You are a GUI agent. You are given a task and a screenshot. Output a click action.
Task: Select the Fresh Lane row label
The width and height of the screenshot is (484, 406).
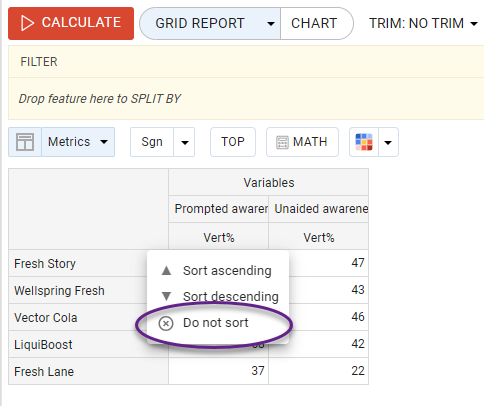44,371
